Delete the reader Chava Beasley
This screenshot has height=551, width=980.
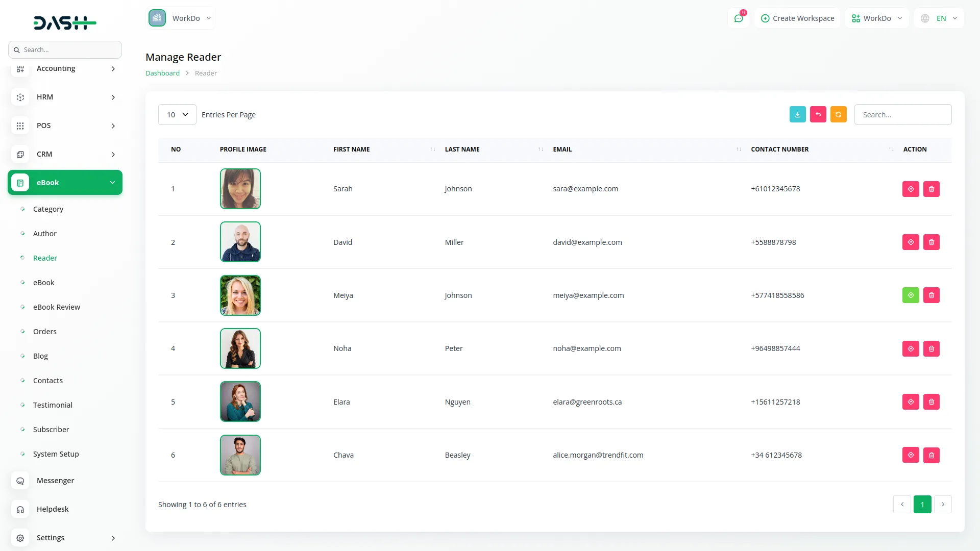(x=931, y=455)
